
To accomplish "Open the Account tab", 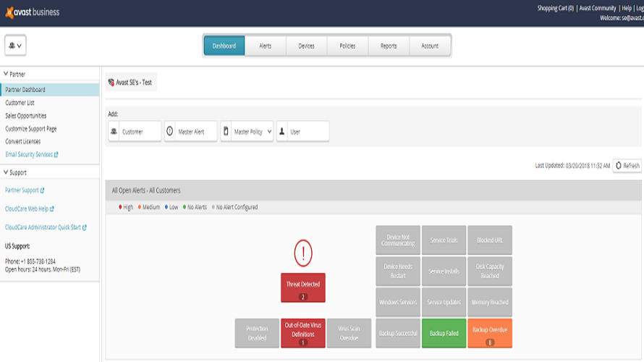I will [430, 46].
